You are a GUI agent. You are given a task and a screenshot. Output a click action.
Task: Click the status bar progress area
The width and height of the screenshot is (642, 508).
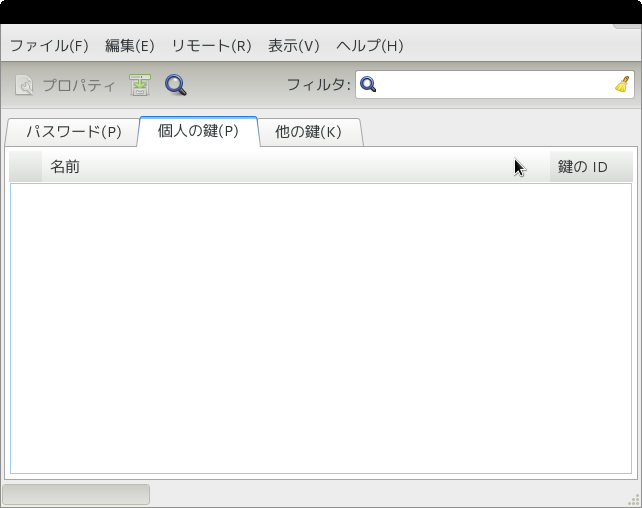(x=76, y=494)
